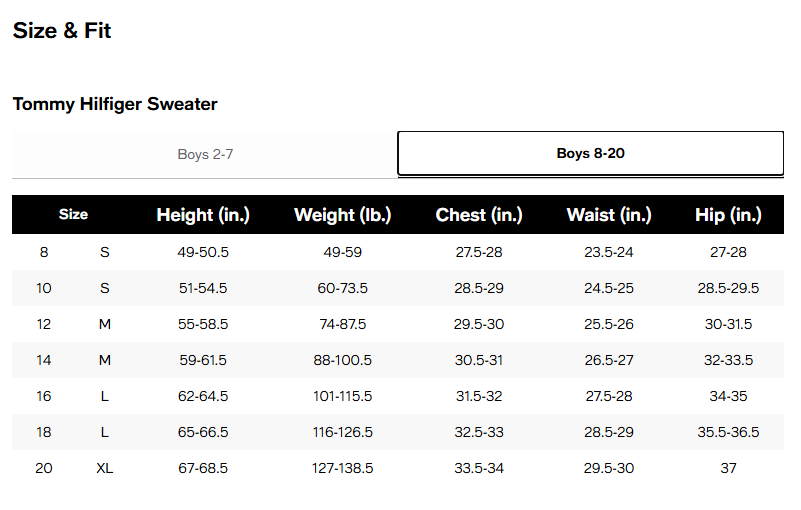
Task: Switch to the Boys 2-7 tab
Action: pyautogui.click(x=205, y=154)
